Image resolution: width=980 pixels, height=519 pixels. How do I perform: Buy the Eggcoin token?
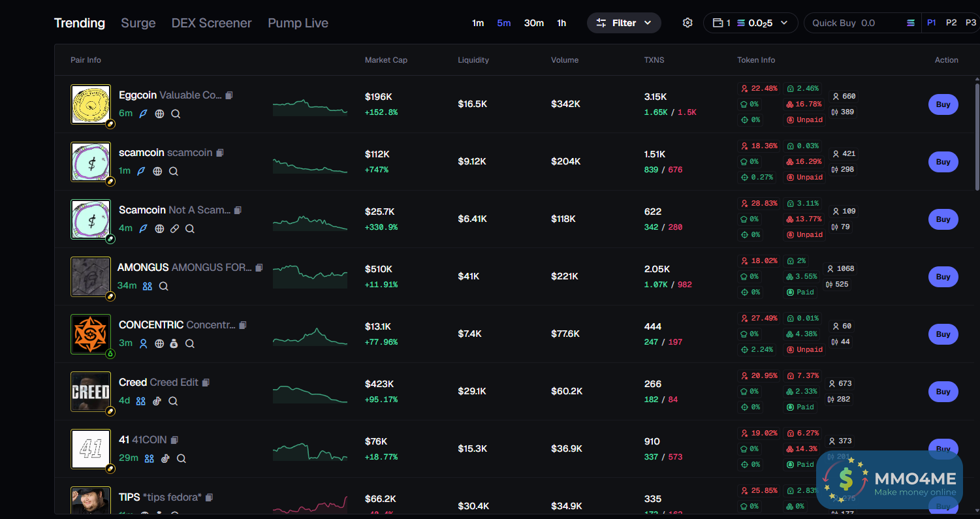click(x=943, y=104)
